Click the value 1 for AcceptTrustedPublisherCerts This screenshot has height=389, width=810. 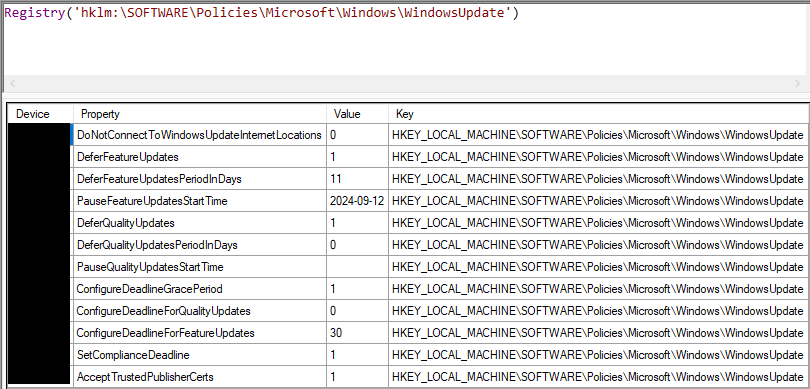[357, 377]
